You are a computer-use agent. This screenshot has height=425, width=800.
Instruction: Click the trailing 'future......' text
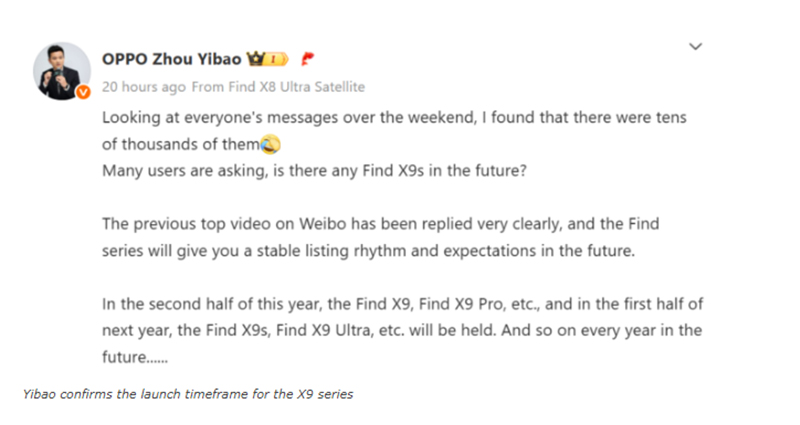click(135, 357)
